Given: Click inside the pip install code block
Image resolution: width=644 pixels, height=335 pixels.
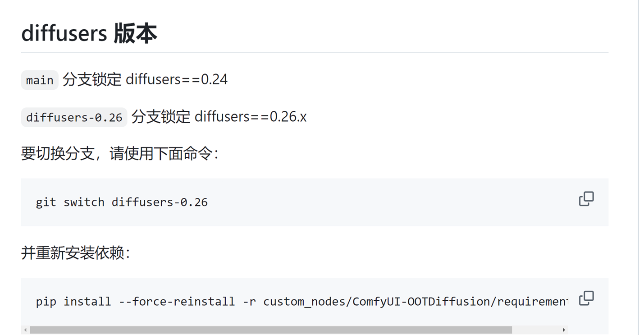Looking at the screenshot, I should [x=270, y=301].
